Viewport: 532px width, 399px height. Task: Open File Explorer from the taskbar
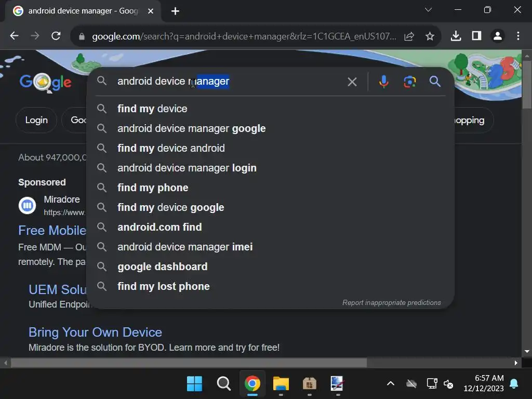(x=281, y=384)
